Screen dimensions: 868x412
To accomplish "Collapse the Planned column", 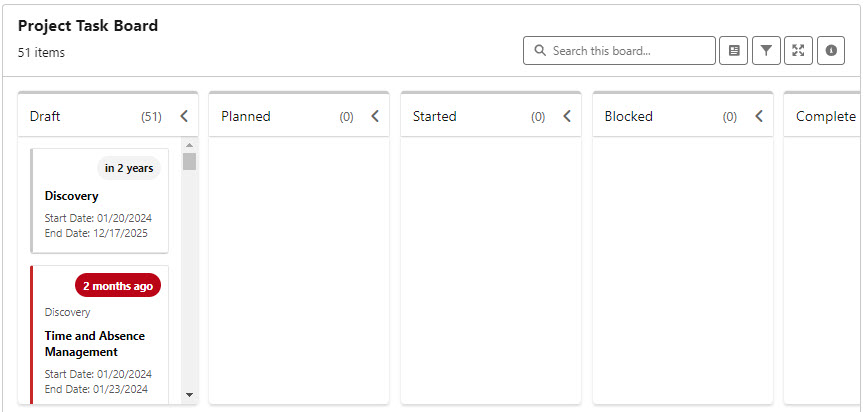I will tap(375, 116).
